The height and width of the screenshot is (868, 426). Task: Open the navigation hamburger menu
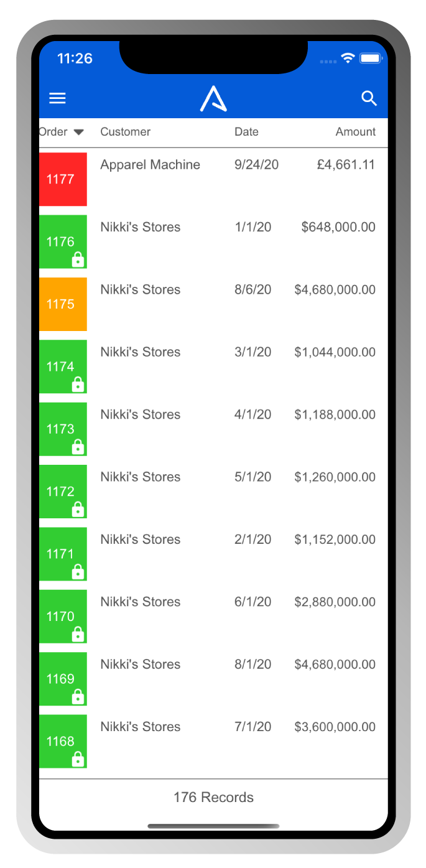(x=57, y=98)
